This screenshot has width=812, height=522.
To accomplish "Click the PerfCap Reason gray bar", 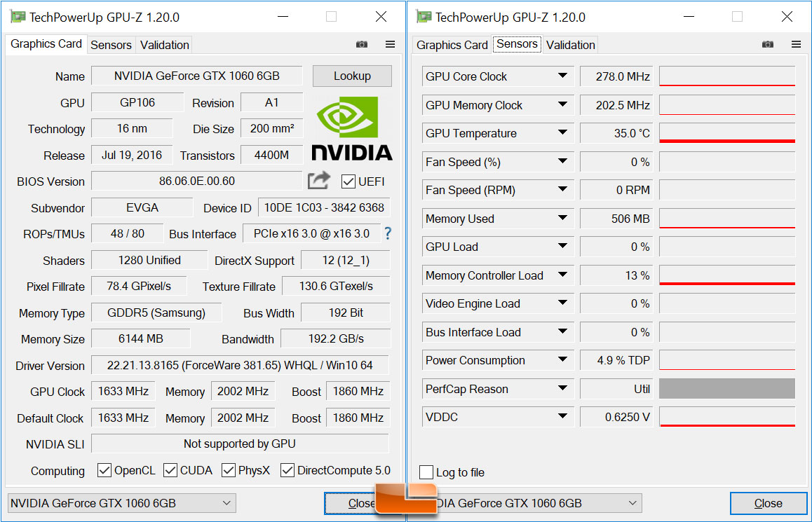I will click(727, 389).
